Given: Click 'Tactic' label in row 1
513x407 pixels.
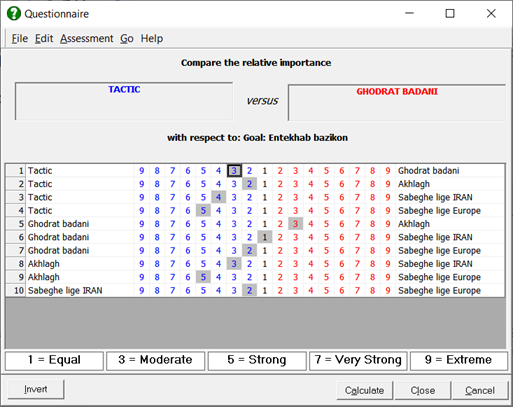Looking at the screenshot, I should [40, 171].
